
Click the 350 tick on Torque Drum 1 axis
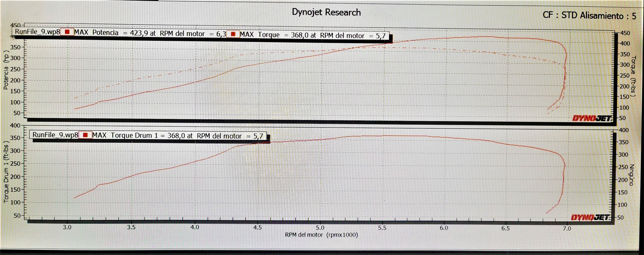tap(15, 138)
